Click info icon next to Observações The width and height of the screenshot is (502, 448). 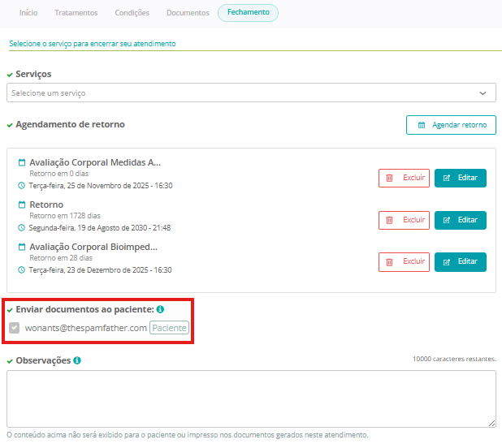76,360
